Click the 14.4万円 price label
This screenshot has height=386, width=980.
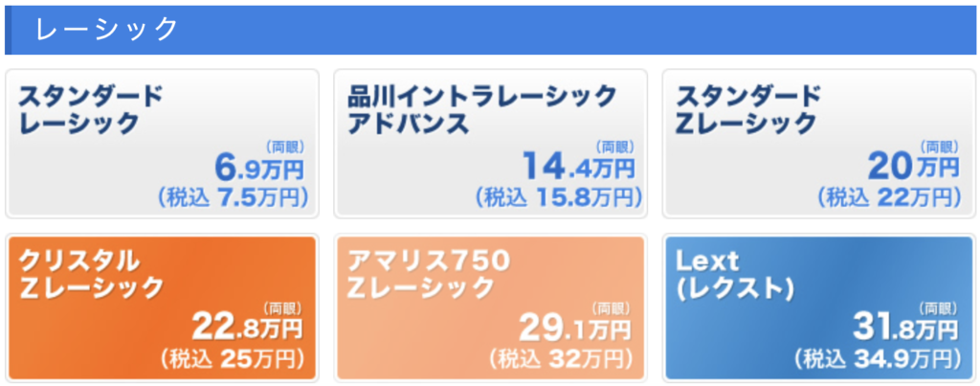click(x=578, y=169)
